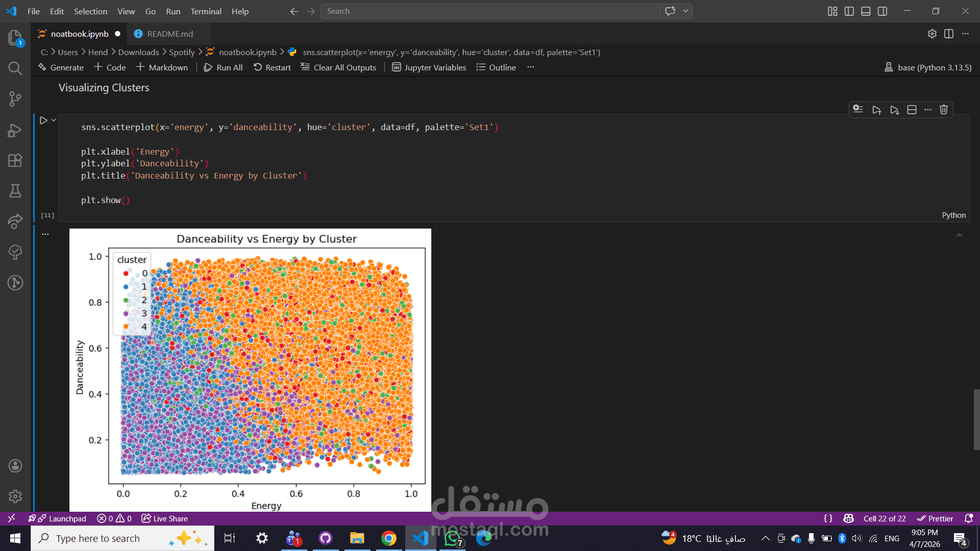Switch to README.md tab
Image resolution: width=980 pixels, height=551 pixels.
(169, 34)
